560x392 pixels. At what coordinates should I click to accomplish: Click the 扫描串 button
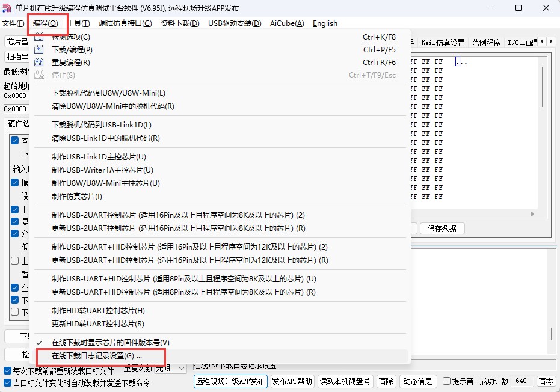[17, 57]
